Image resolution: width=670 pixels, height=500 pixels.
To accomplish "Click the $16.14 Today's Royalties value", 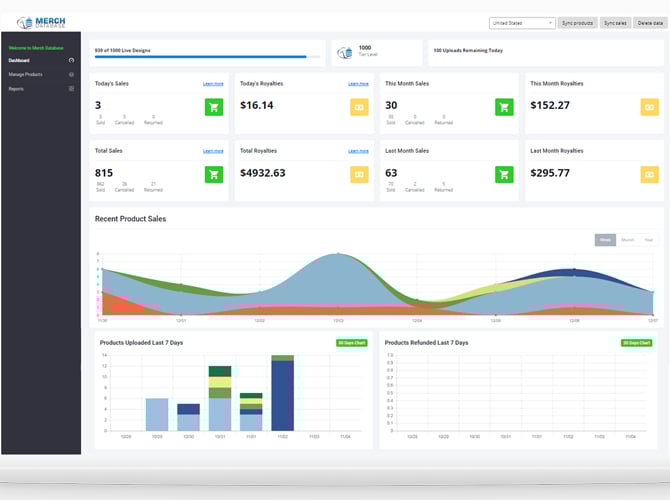I will (x=256, y=106).
